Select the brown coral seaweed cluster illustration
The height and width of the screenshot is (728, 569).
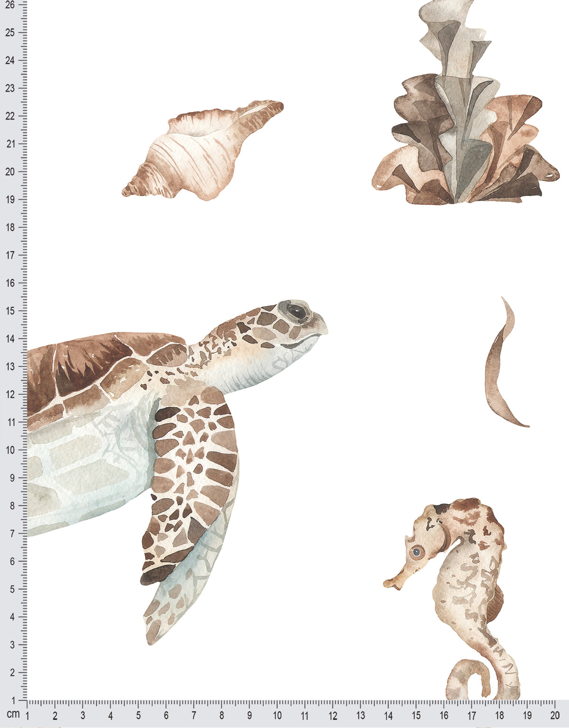coord(465,102)
